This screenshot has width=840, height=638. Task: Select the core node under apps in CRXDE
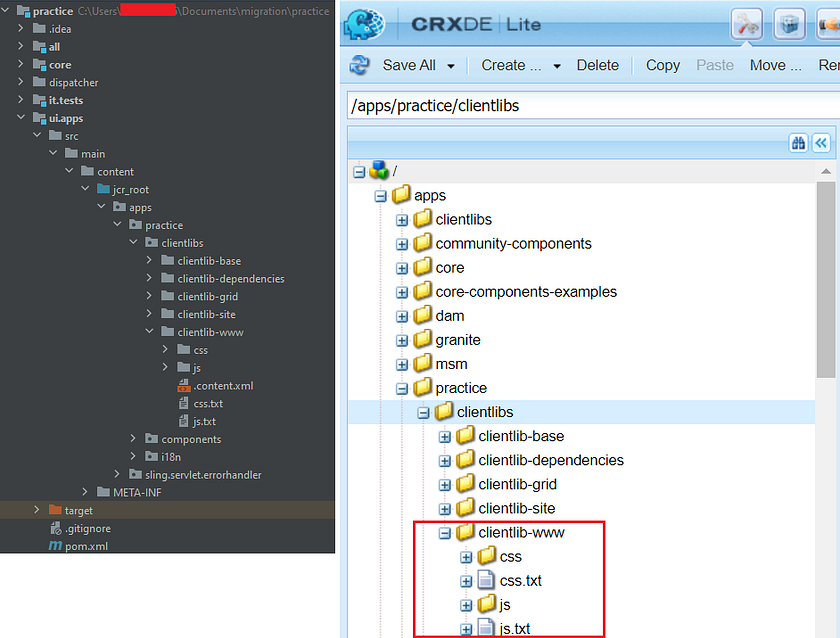(449, 267)
